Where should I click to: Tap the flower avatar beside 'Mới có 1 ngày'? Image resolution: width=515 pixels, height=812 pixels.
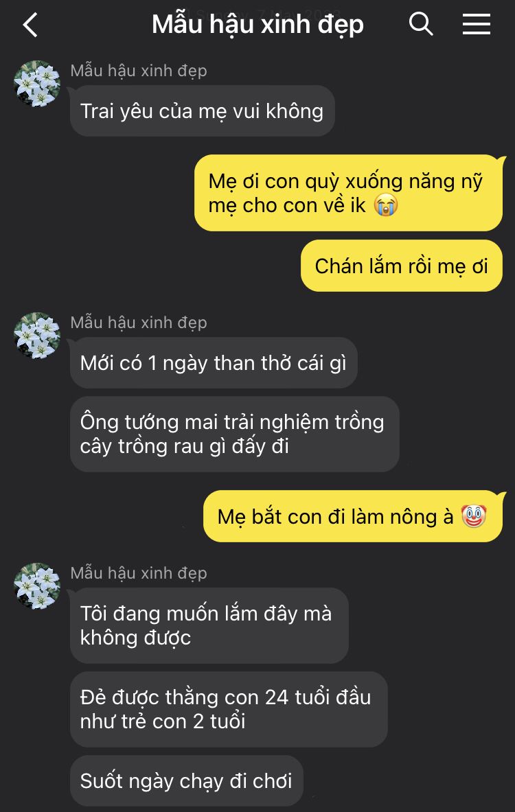point(37,336)
